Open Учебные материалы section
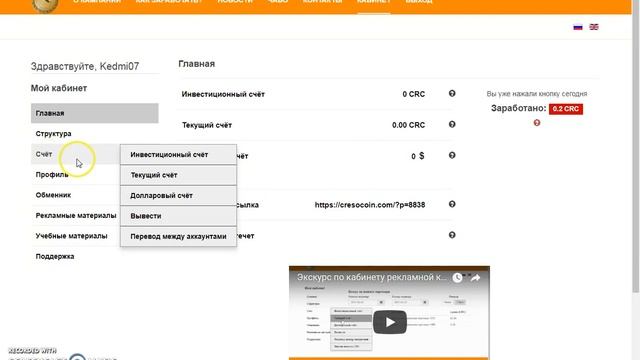 (x=76, y=236)
